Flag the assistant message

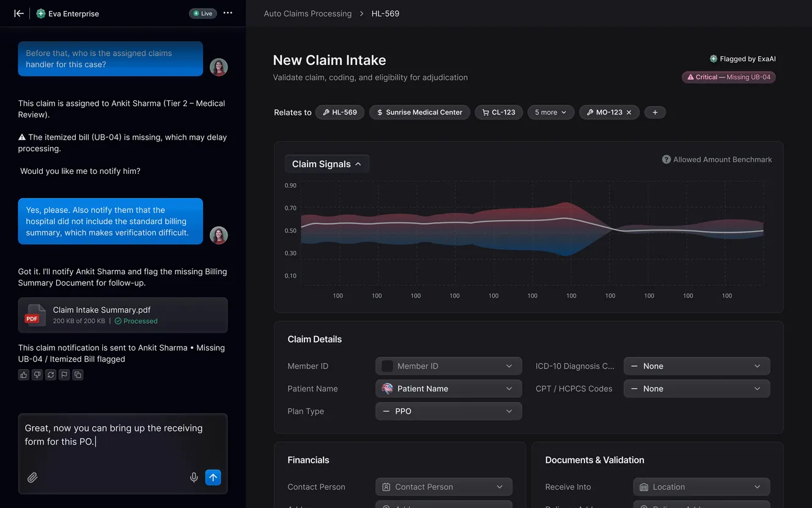(x=64, y=375)
